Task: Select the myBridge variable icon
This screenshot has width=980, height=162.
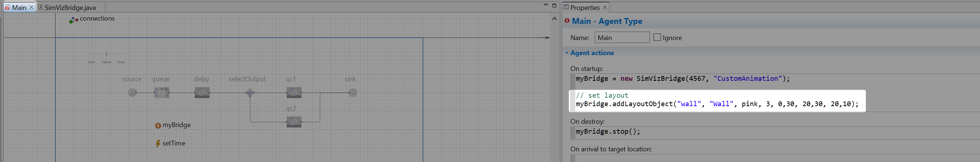Action: point(158,126)
